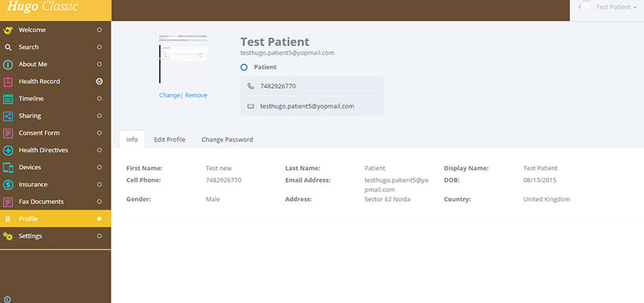Open the Settings menu item

55,236
